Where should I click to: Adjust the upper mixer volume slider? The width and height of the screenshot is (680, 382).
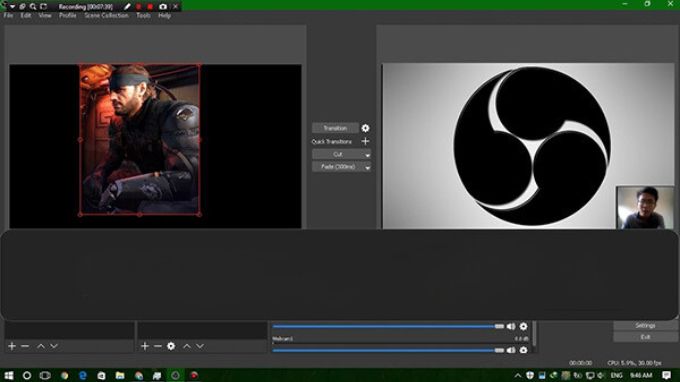[388, 326]
